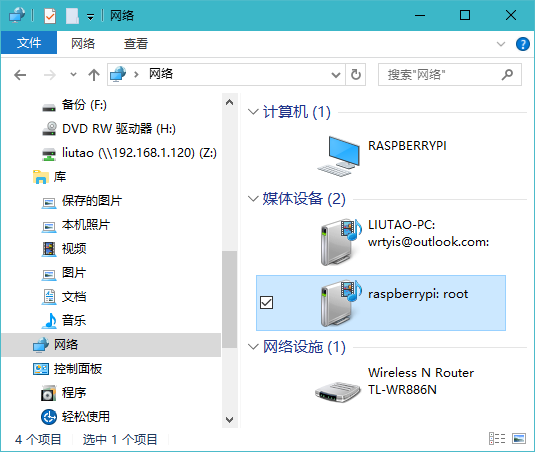Viewport: 535px width, 452px height.
Task: Click the 计算机 (1) group header text
Action: (297, 112)
